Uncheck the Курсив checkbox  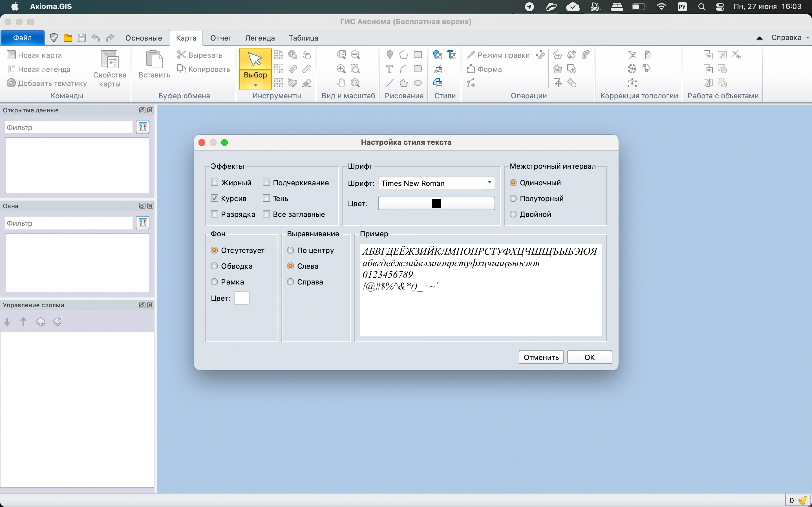(215, 198)
